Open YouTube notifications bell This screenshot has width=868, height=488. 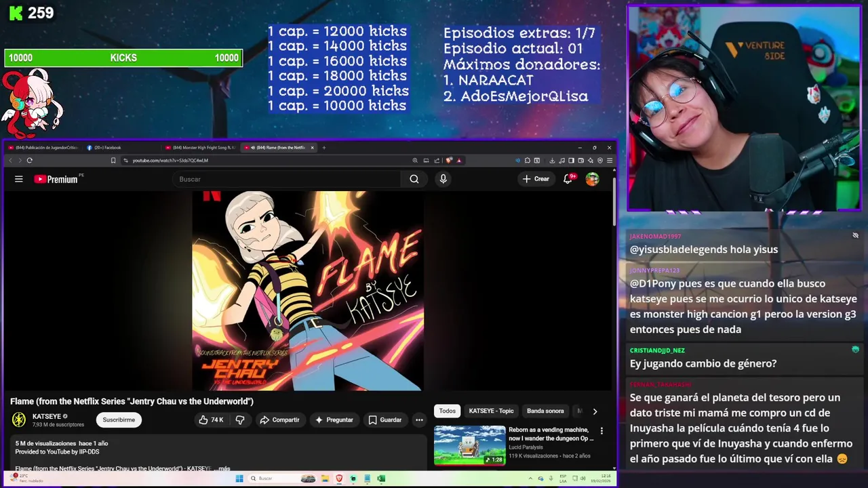[568, 179]
